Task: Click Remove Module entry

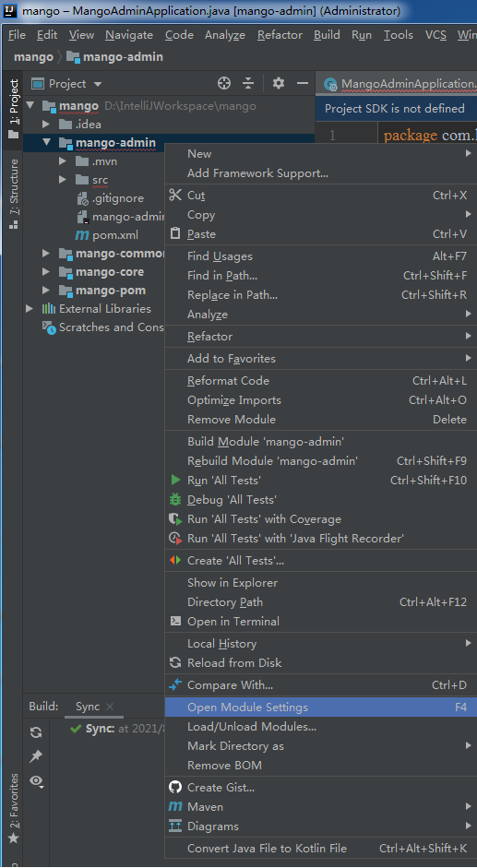Action: (321, 419)
